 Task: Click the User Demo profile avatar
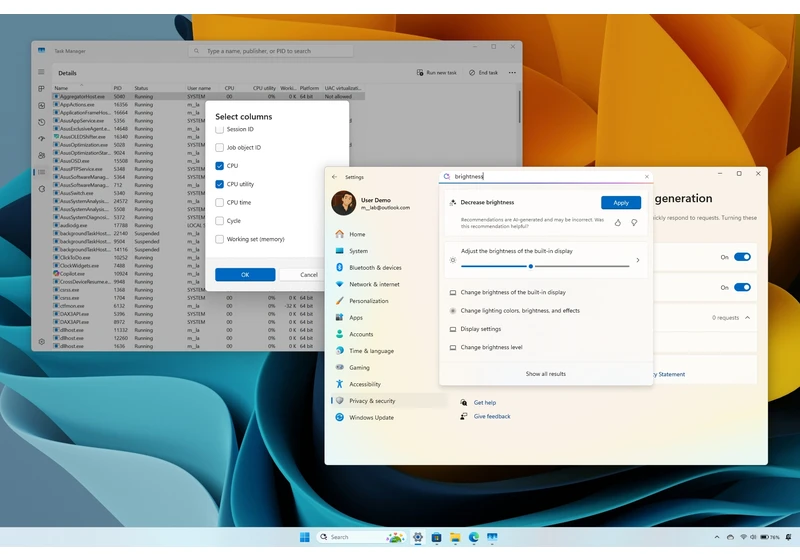343,203
